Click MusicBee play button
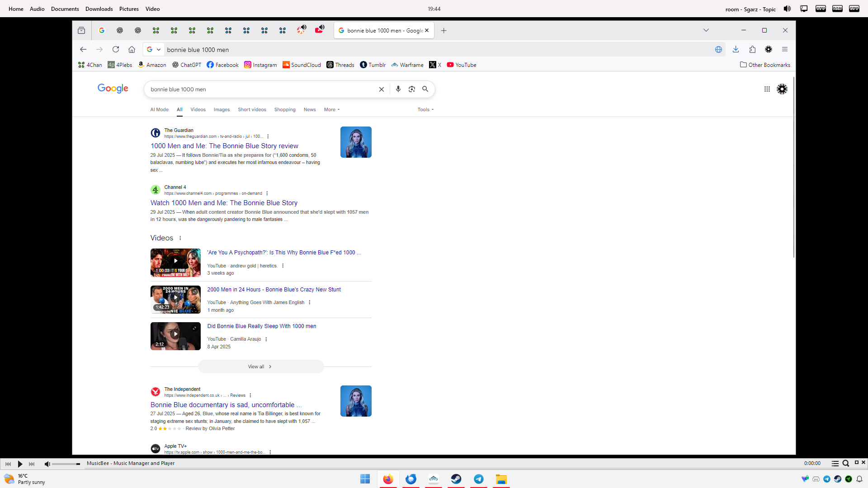Image resolution: width=868 pixels, height=488 pixels. [20, 464]
